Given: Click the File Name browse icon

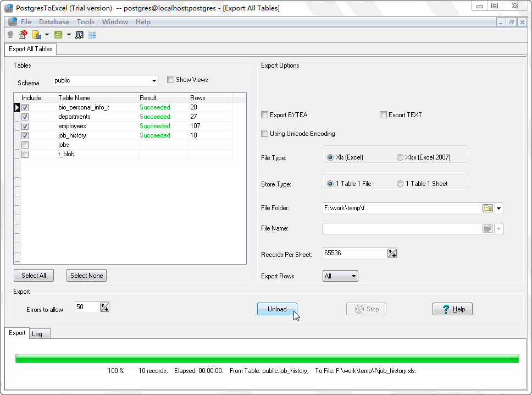Looking at the screenshot, I should tap(487, 228).
